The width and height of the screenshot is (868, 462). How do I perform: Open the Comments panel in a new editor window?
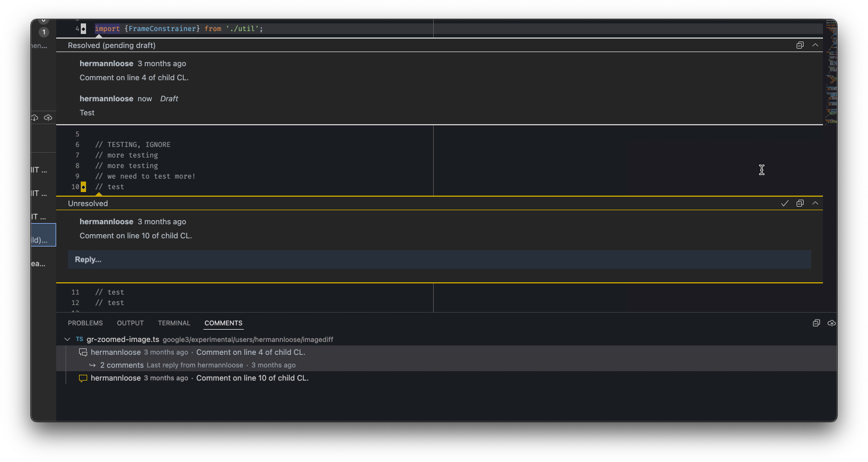[x=816, y=323]
